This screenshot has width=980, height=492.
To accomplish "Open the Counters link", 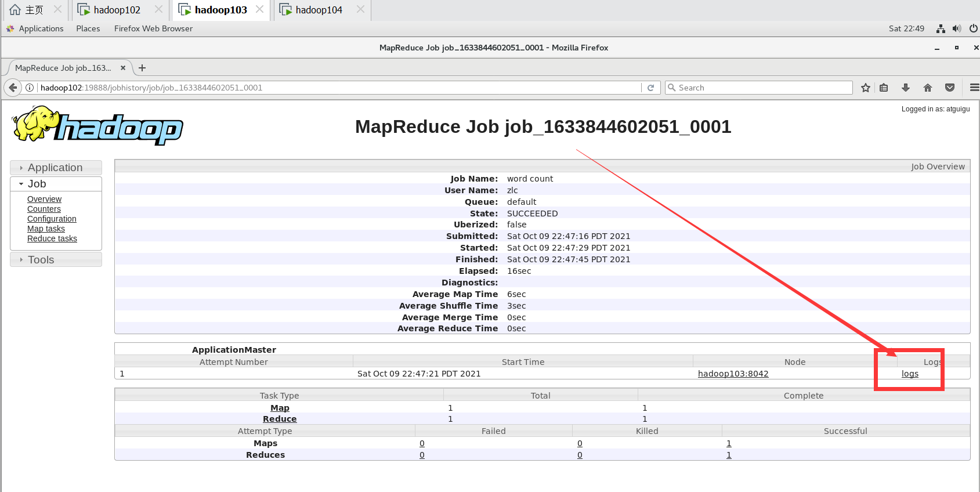I will pos(44,209).
